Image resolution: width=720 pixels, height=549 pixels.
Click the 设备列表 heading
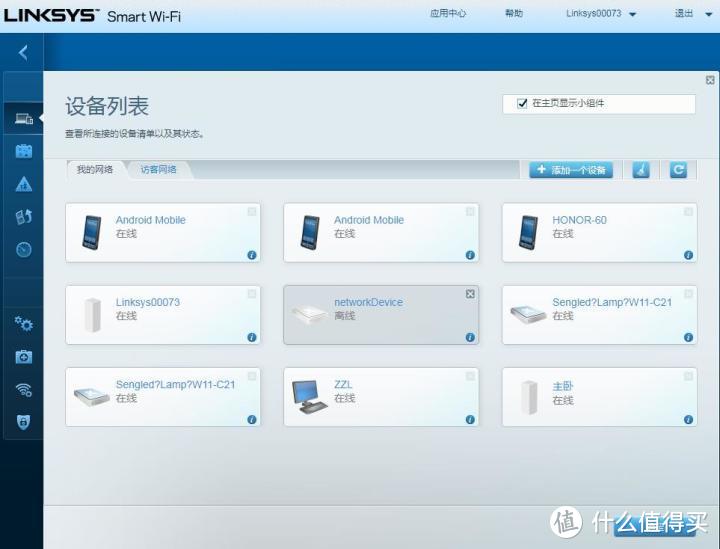(107, 106)
